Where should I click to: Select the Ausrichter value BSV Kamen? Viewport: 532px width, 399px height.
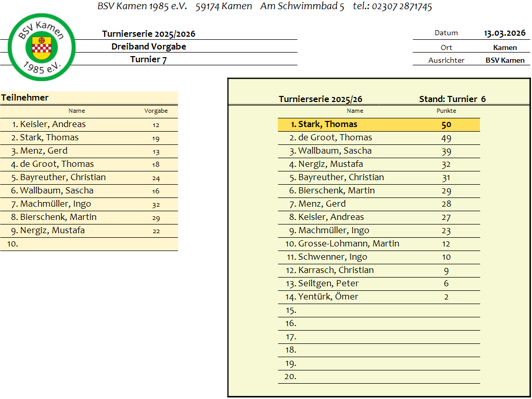coord(504,60)
